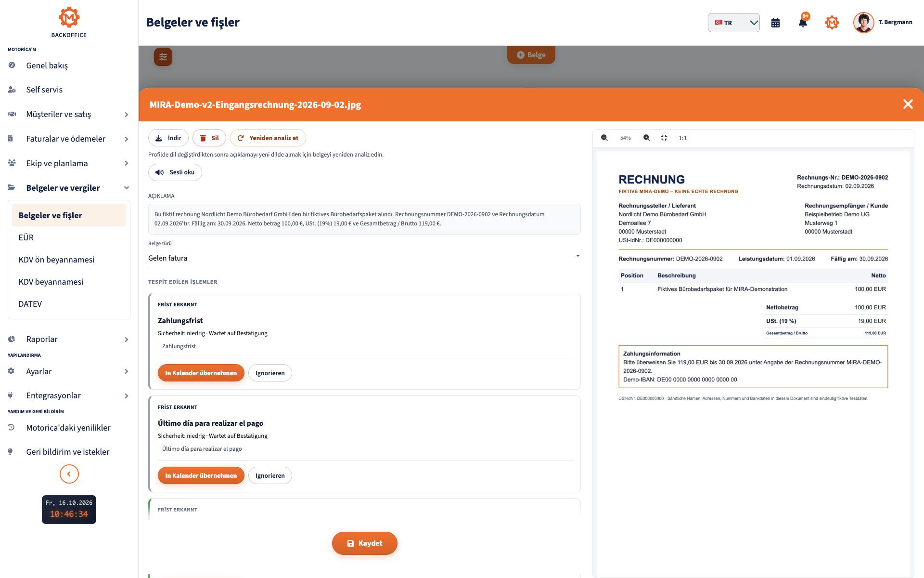The height and width of the screenshot is (578, 924).
Task: Select EÜR submenu item
Action: [x=69, y=237]
